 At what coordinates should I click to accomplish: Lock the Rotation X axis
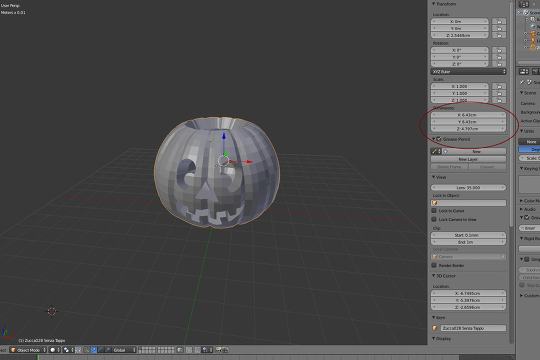pyautogui.click(x=499, y=50)
